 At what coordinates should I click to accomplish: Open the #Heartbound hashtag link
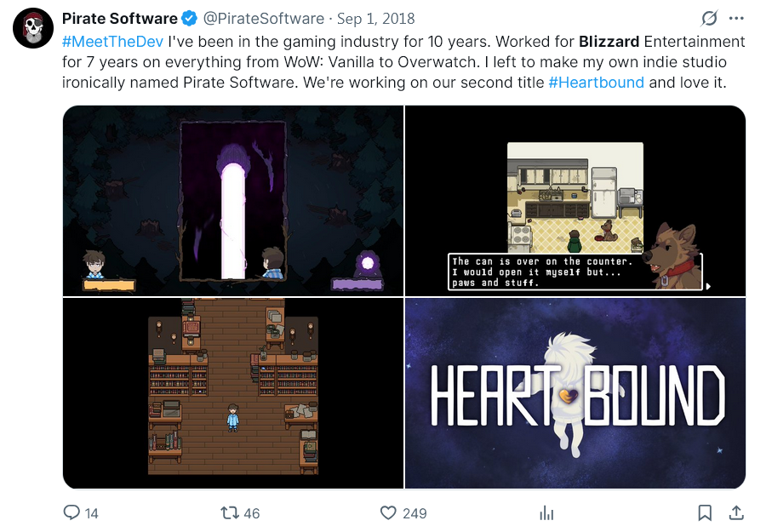click(596, 83)
